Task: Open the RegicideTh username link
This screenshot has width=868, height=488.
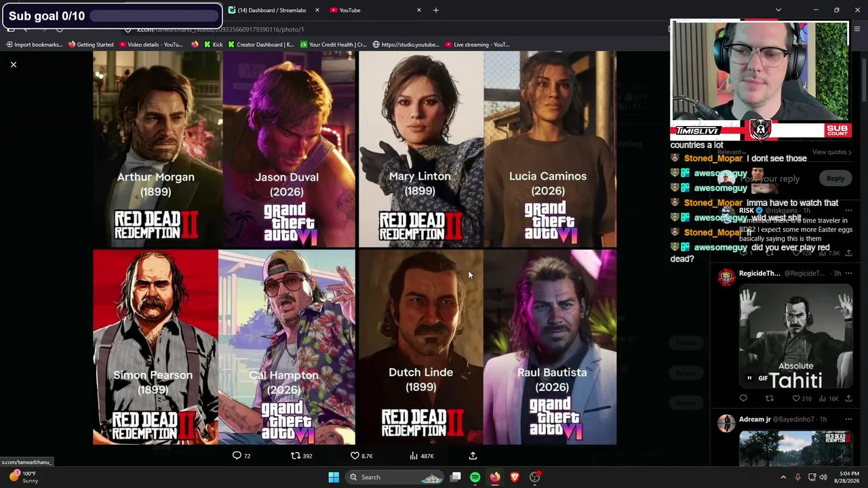Action: 759,273
